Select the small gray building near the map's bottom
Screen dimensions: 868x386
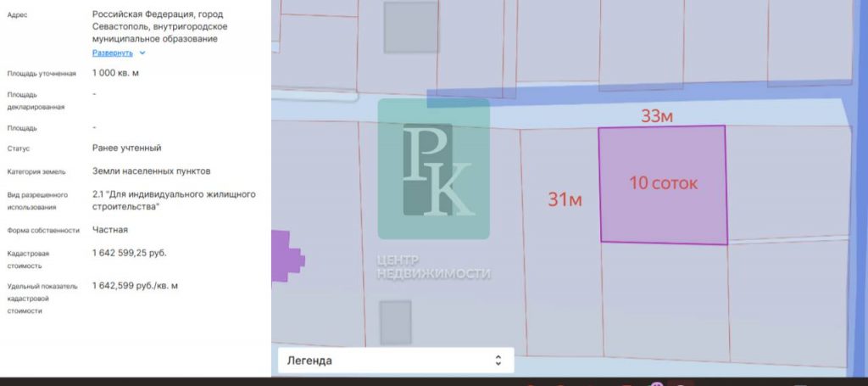point(395,322)
